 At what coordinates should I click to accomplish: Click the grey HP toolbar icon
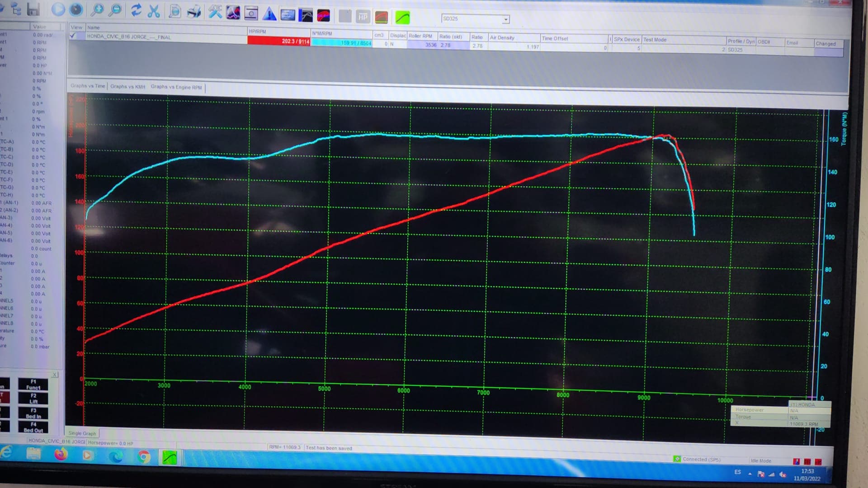pyautogui.click(x=363, y=17)
